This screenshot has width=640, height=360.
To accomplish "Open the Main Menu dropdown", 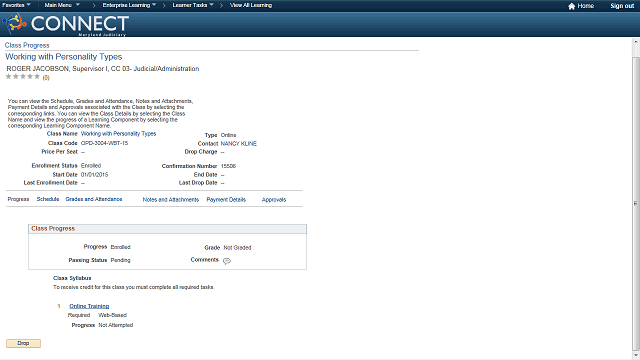I will click(62, 5).
